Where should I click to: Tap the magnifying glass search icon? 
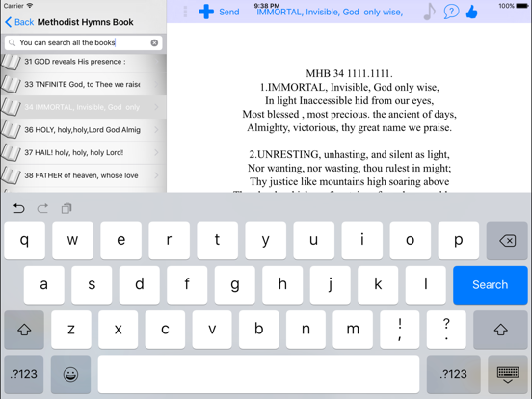click(x=12, y=42)
